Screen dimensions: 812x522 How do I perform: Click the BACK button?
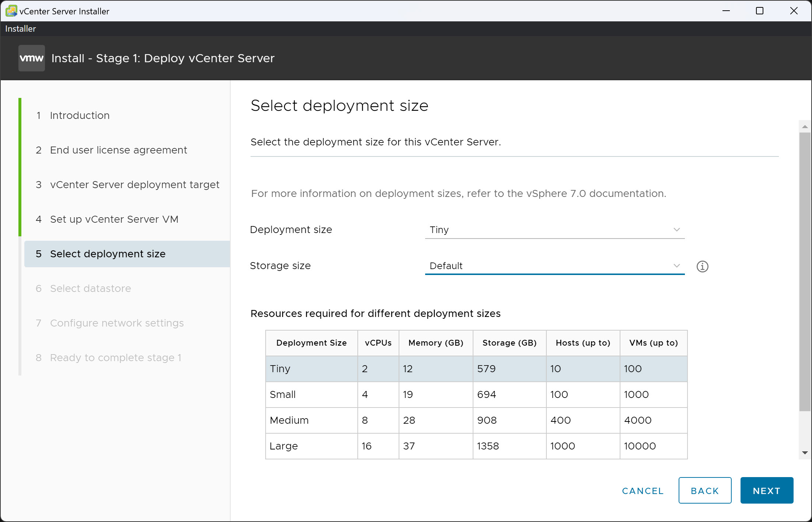point(704,490)
